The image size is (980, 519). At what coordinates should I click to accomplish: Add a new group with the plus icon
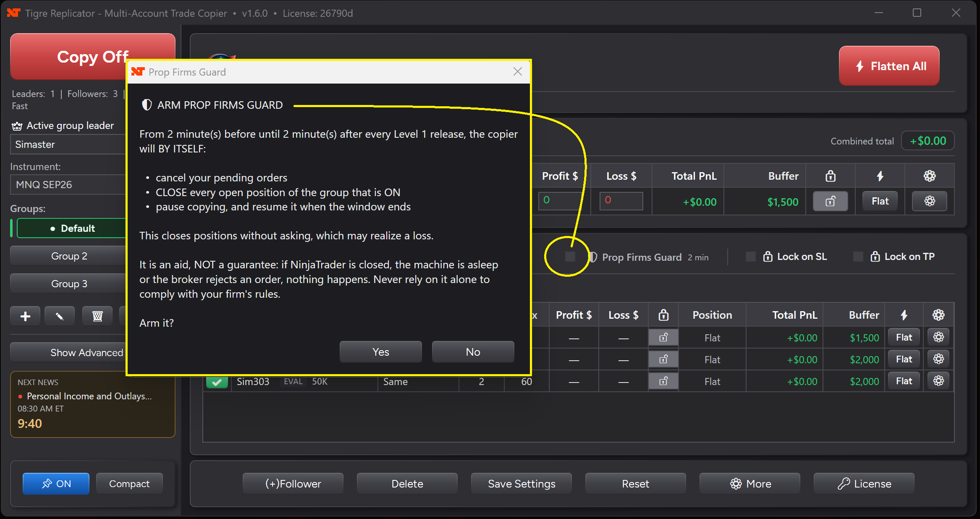[x=25, y=316]
